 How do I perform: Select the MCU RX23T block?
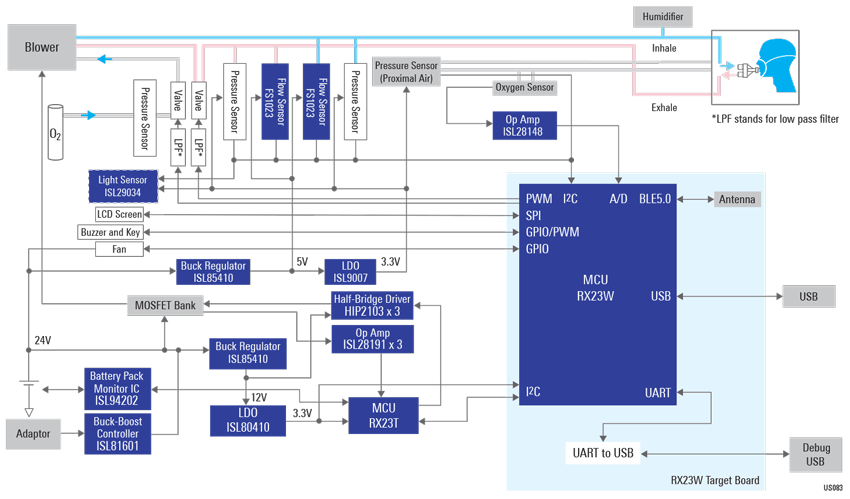tap(383, 416)
